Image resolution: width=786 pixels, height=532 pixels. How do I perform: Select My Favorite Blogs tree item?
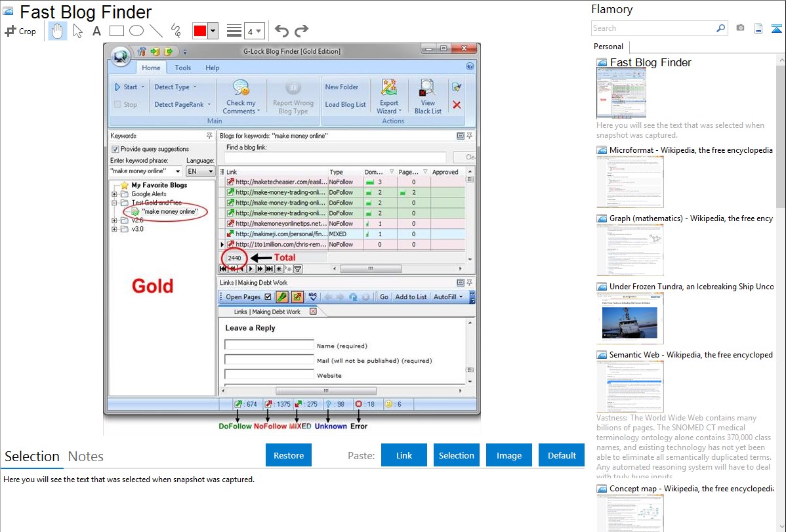click(x=159, y=185)
